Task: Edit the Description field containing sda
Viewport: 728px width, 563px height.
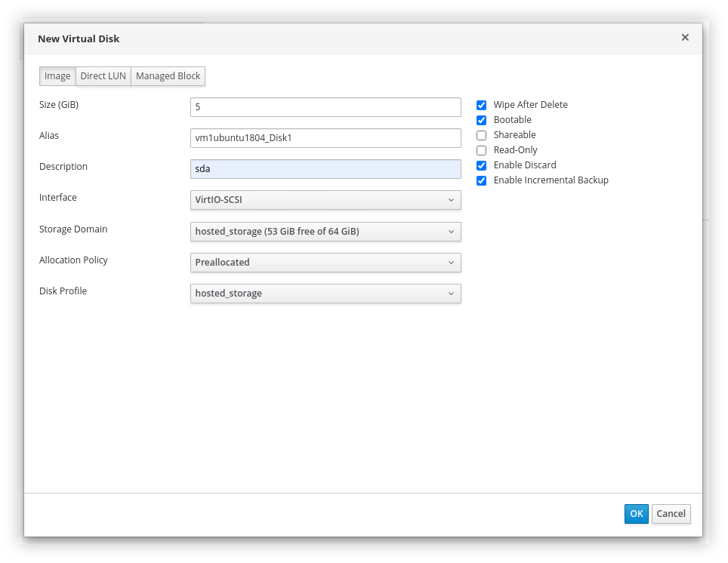Action: tap(325, 169)
